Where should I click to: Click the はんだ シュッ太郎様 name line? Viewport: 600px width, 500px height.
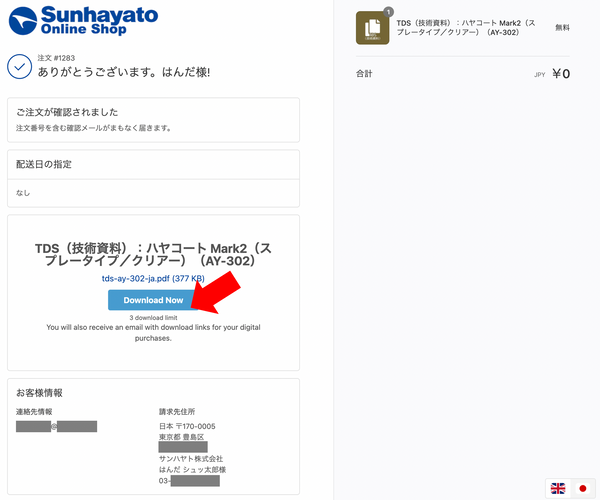click(192, 469)
